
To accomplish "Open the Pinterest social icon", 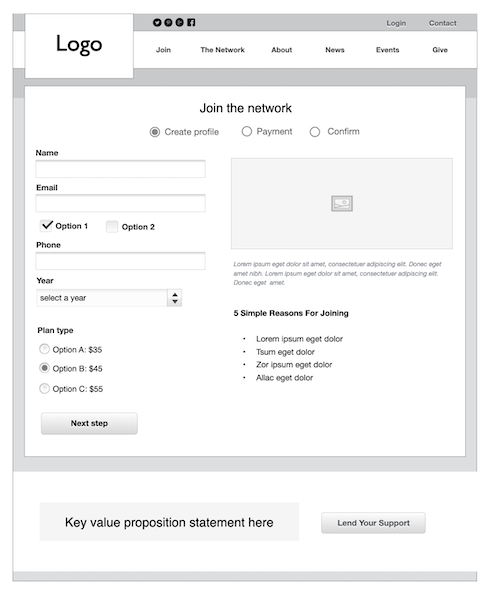I will (168, 22).
